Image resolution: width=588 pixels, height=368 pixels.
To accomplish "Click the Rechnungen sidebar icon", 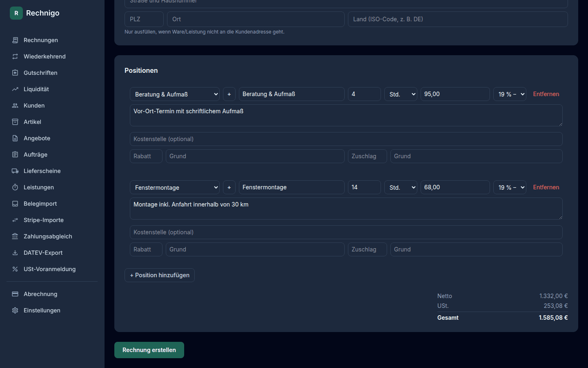I will [15, 40].
